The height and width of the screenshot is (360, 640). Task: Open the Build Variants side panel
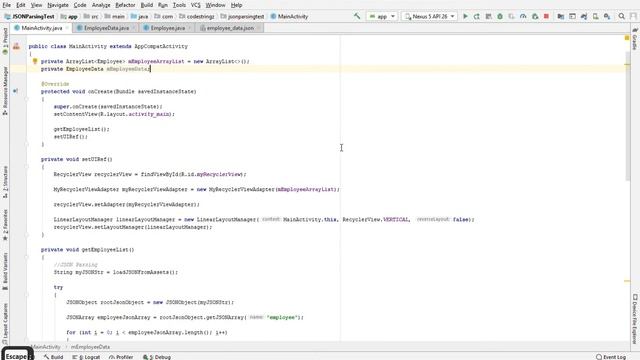coord(5,271)
